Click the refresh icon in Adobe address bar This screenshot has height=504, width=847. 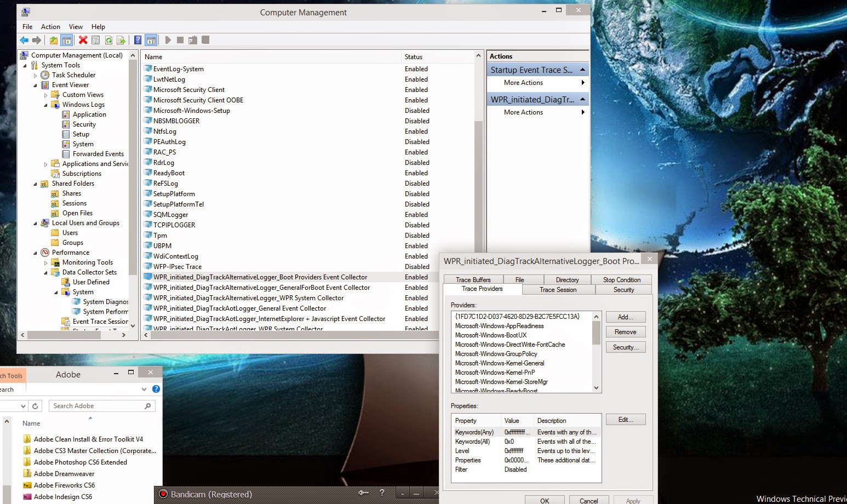point(35,406)
